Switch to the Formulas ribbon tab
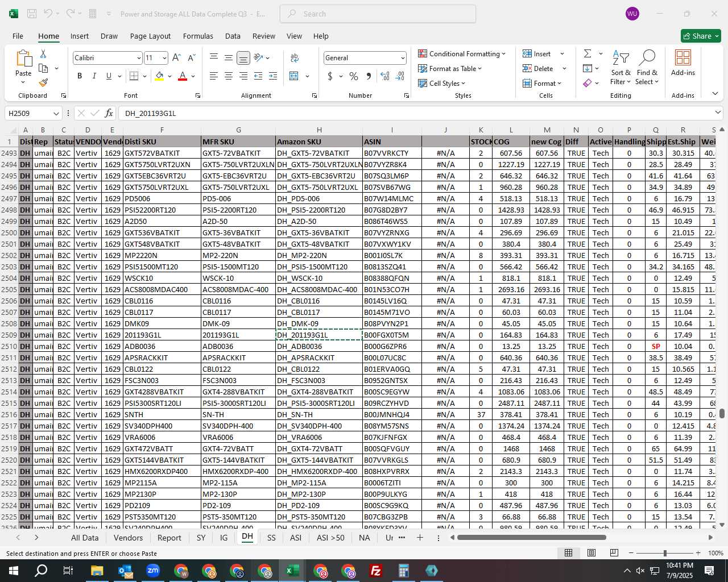 pyautogui.click(x=198, y=36)
